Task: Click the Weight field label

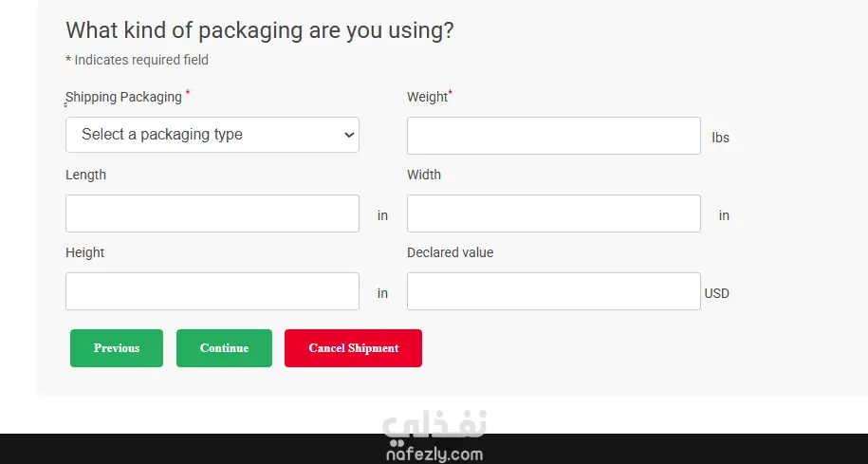Action: coord(427,97)
